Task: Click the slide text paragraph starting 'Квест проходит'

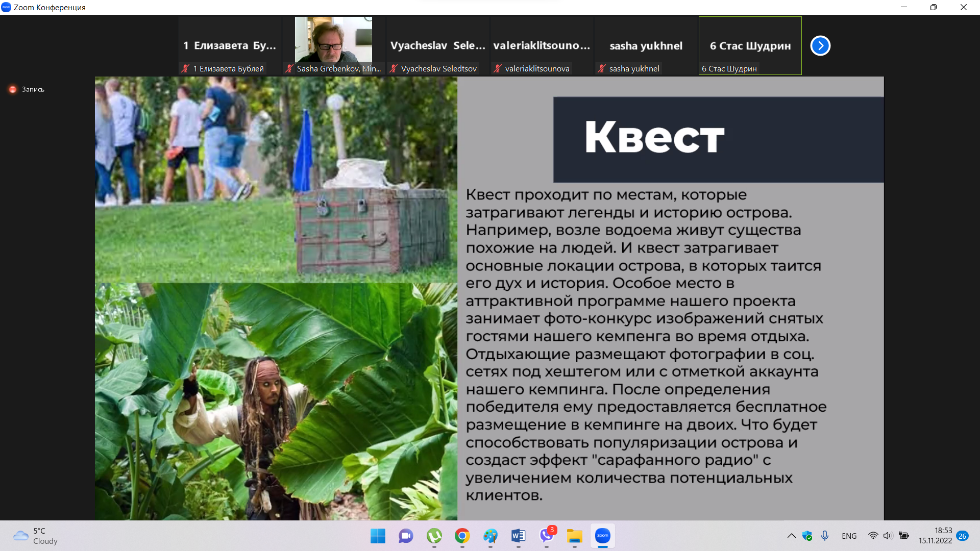Action: click(646, 345)
